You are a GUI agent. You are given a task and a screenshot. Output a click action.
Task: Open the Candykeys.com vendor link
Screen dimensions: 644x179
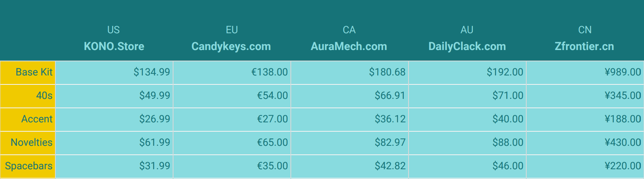click(x=231, y=47)
